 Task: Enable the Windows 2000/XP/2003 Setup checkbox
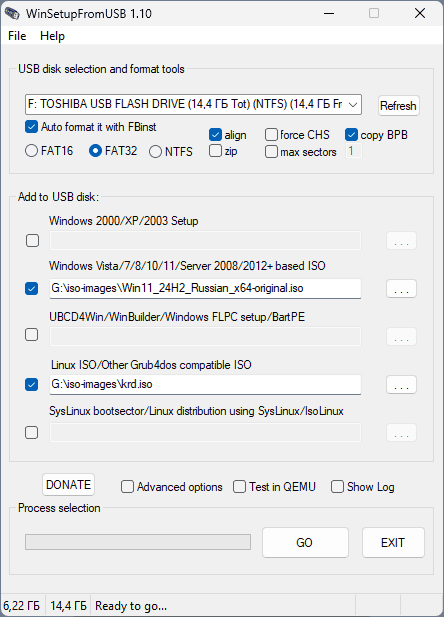coord(32,240)
